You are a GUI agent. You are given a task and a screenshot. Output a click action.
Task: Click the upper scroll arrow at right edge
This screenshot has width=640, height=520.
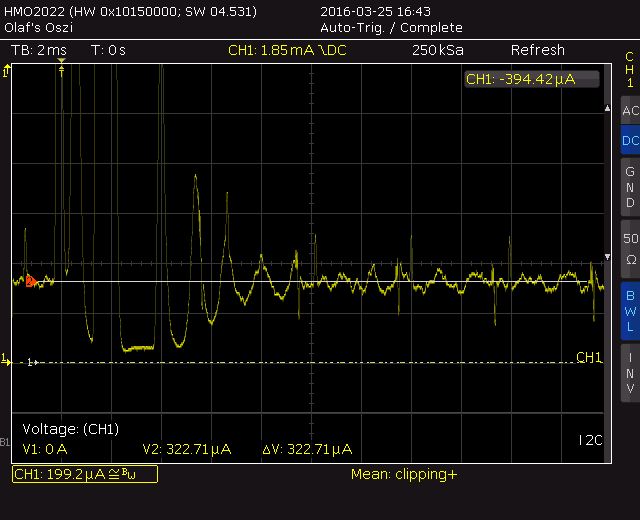click(x=607, y=108)
